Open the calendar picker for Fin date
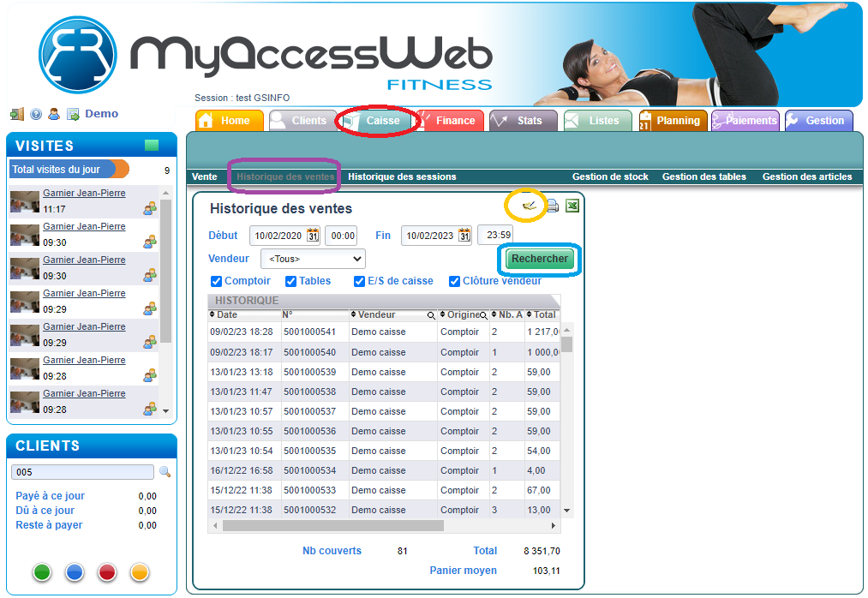The image size is (868, 598). [x=464, y=236]
